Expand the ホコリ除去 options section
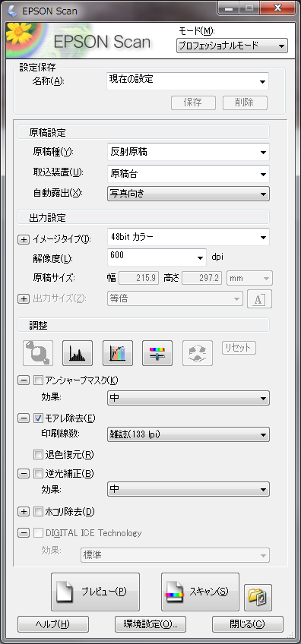Image resolution: width=301 pixels, height=644 pixels. pyautogui.click(x=24, y=512)
